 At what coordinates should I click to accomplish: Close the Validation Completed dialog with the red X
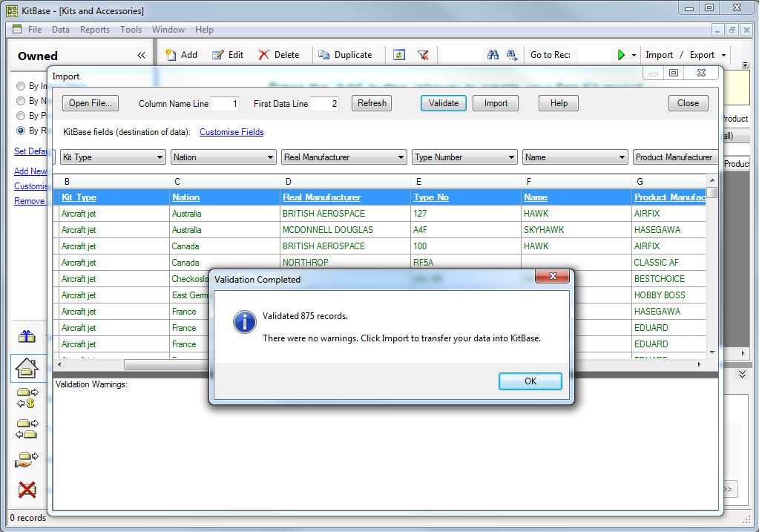click(552, 276)
